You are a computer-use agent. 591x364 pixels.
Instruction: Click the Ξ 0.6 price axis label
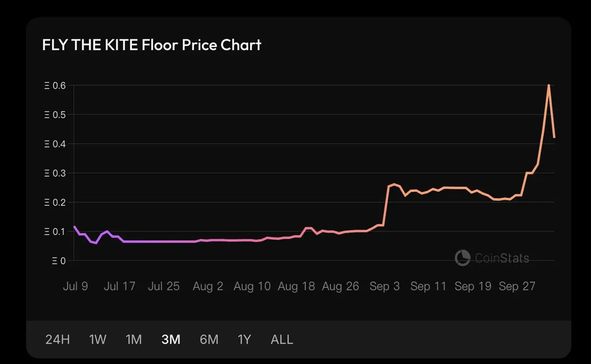tap(55, 86)
